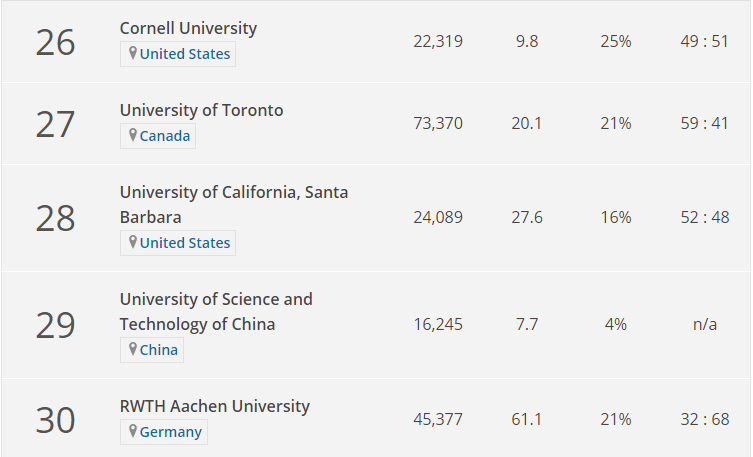Viewport: 753px width, 457px height.
Task: Click rank number 26
Action: tap(55, 42)
